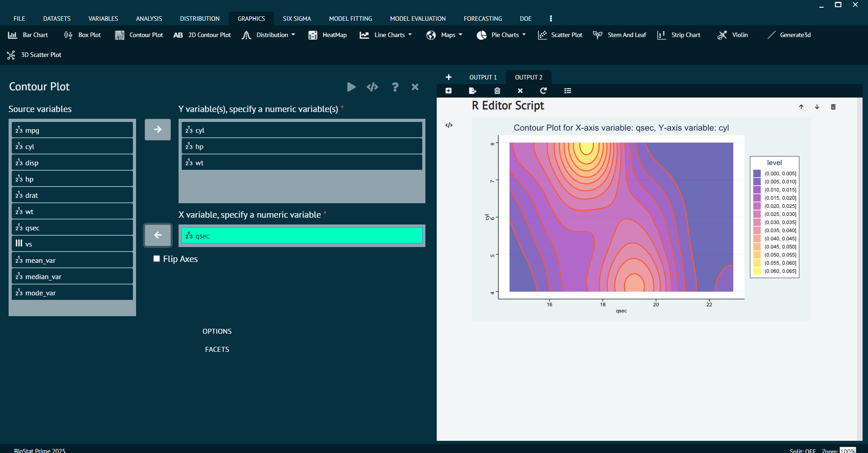
Task: Select wt in the Y variables list
Action: [302, 163]
